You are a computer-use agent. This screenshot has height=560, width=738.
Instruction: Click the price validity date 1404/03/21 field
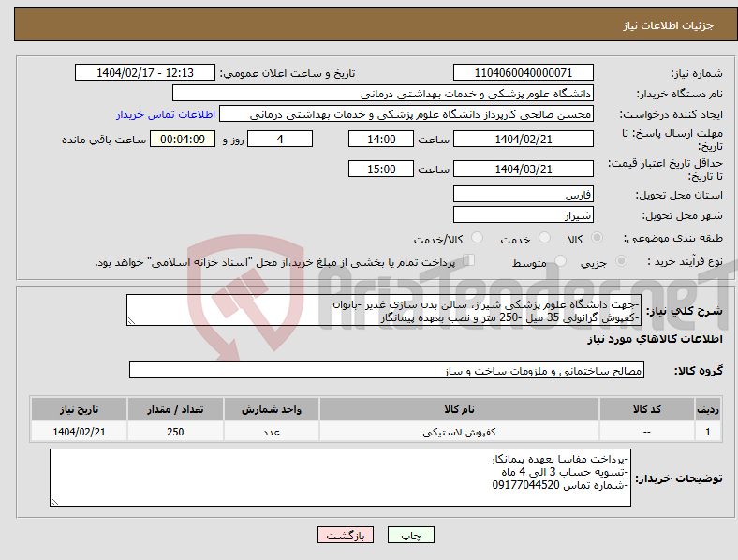(523, 169)
